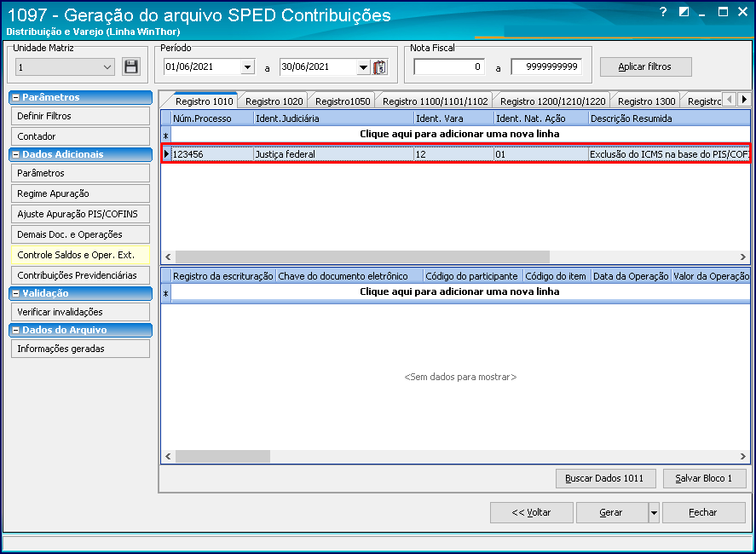Viewport: 756px width, 554px height.
Task: Open the start date 01/06/2021 dropdown
Action: pos(247,67)
